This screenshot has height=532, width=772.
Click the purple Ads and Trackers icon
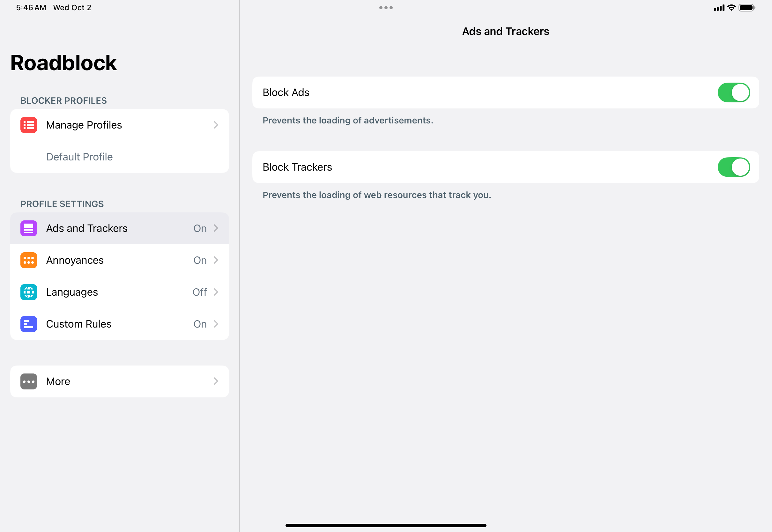(29, 228)
